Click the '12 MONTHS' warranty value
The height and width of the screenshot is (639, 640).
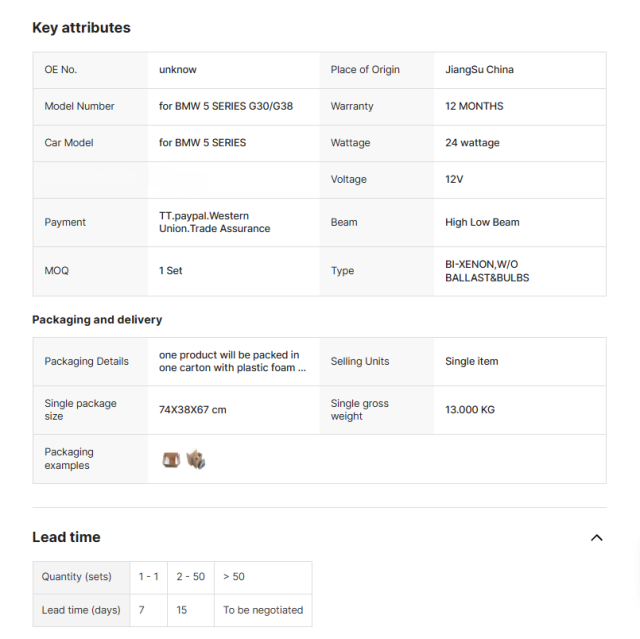[474, 106]
